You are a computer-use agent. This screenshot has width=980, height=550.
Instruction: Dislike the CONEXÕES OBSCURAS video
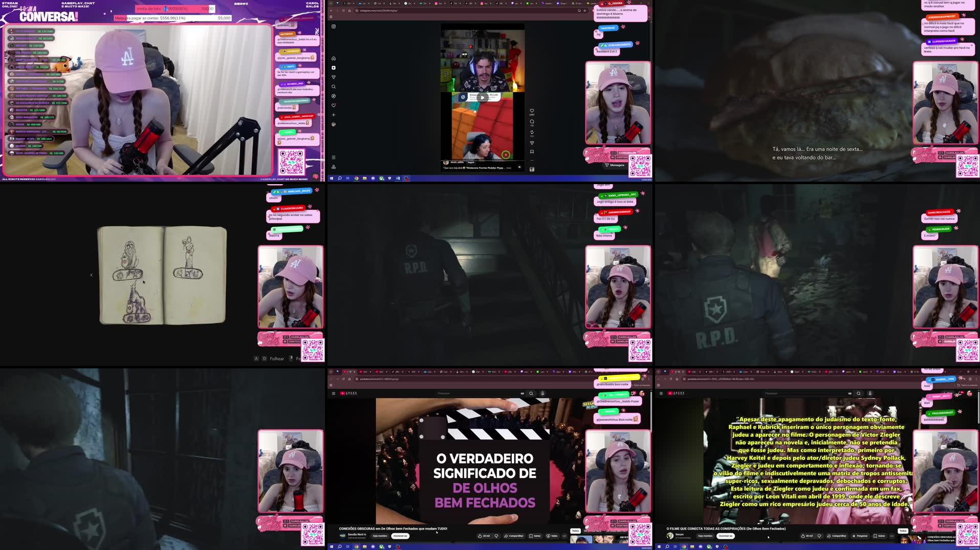[x=496, y=536]
